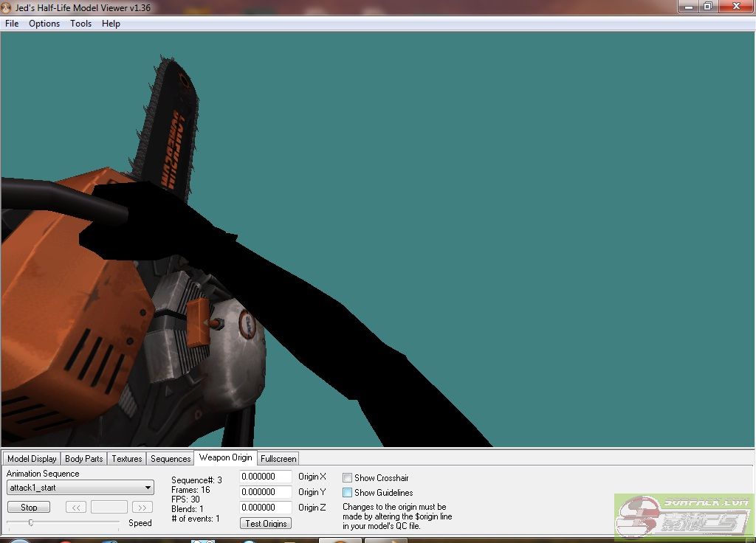Image resolution: width=756 pixels, height=543 pixels.
Task: Click the 'Animation Sequence' label
Action: 43,474
